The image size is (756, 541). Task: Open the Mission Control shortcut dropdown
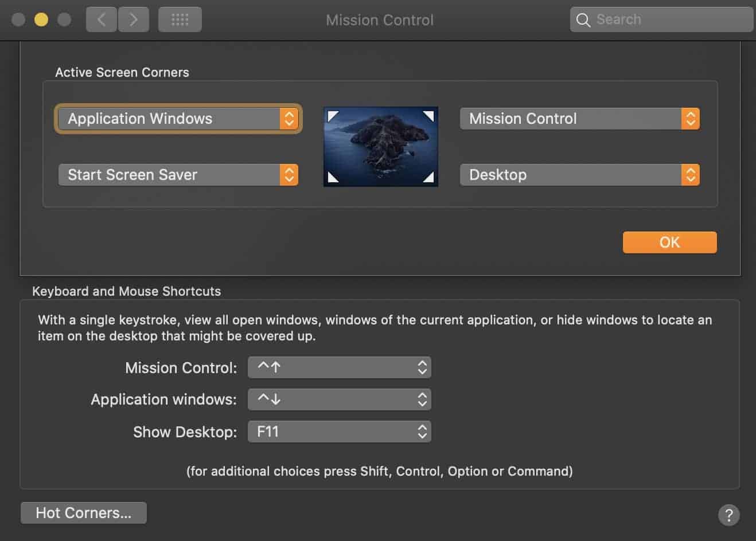[x=340, y=367]
